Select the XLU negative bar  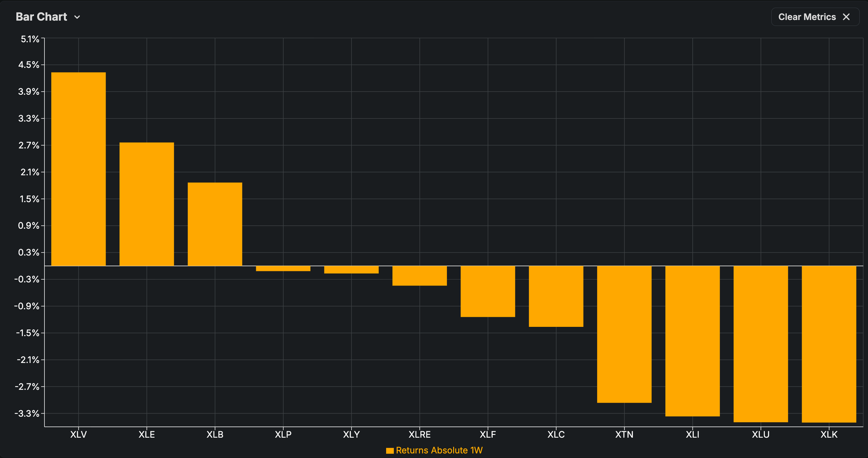coord(761,344)
